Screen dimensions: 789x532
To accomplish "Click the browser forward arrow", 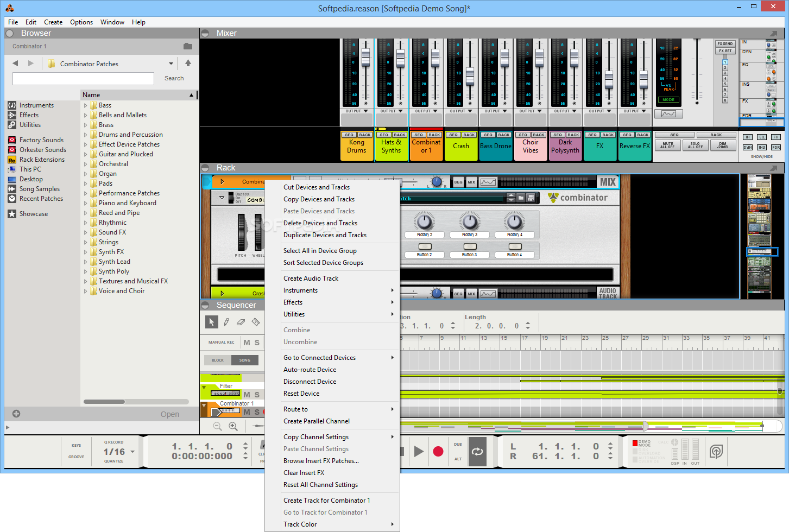I will [31, 64].
